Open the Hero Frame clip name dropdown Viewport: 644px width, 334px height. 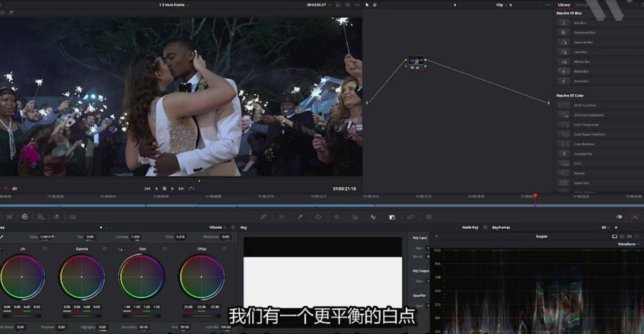point(174,5)
